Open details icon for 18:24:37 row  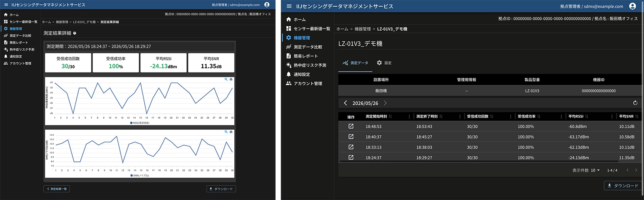(x=351, y=157)
